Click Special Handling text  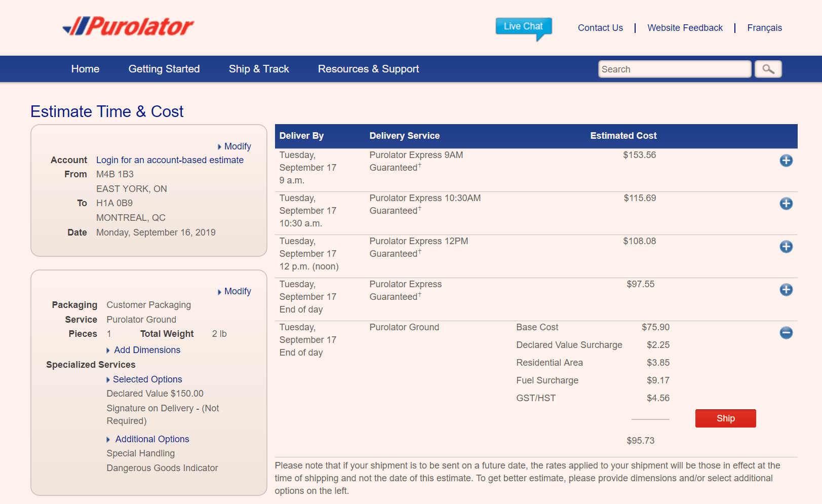[140, 453]
